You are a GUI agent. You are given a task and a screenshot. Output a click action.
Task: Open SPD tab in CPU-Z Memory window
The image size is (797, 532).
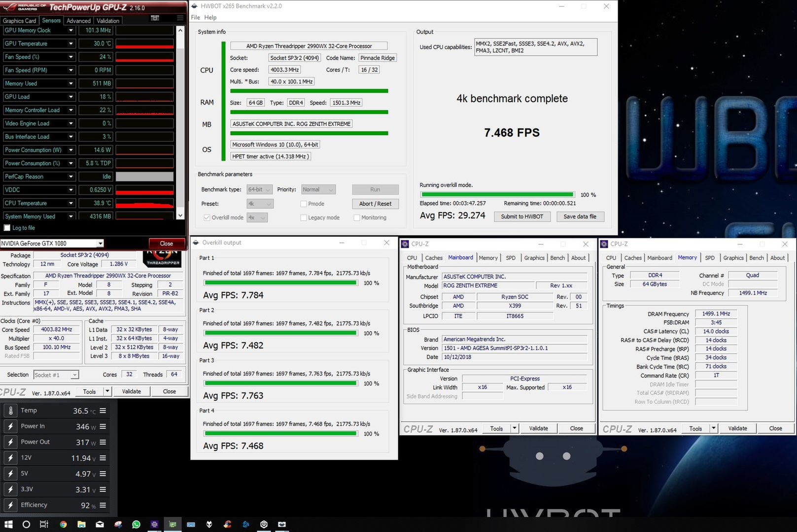[x=710, y=258]
